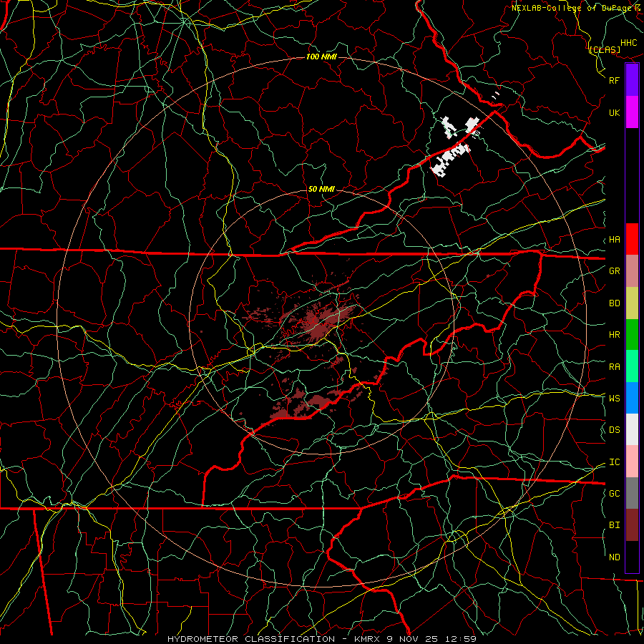Click the 50 NMI range ring label
The height and width of the screenshot is (644, 644).
[321, 189]
